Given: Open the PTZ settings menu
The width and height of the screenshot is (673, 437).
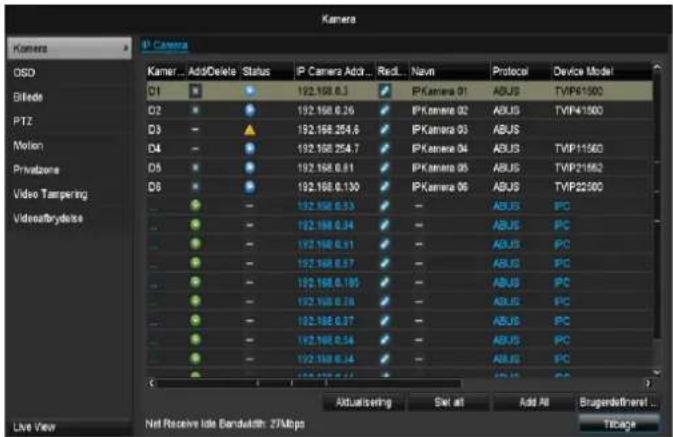Looking at the screenshot, I should click(x=23, y=121).
